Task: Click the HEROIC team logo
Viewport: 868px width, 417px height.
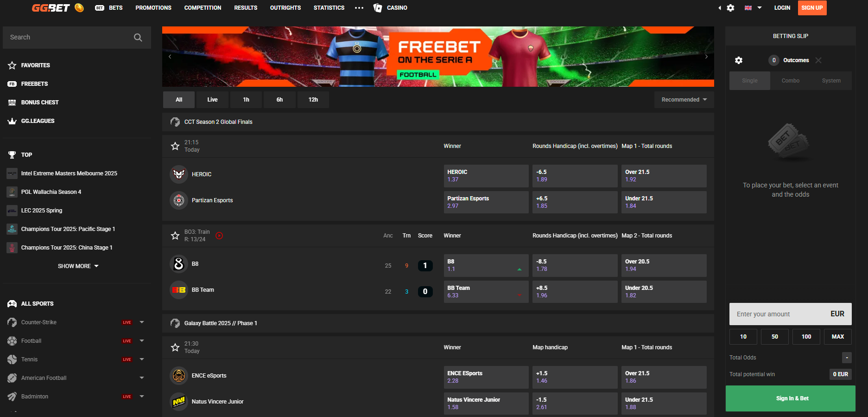Action: [179, 174]
